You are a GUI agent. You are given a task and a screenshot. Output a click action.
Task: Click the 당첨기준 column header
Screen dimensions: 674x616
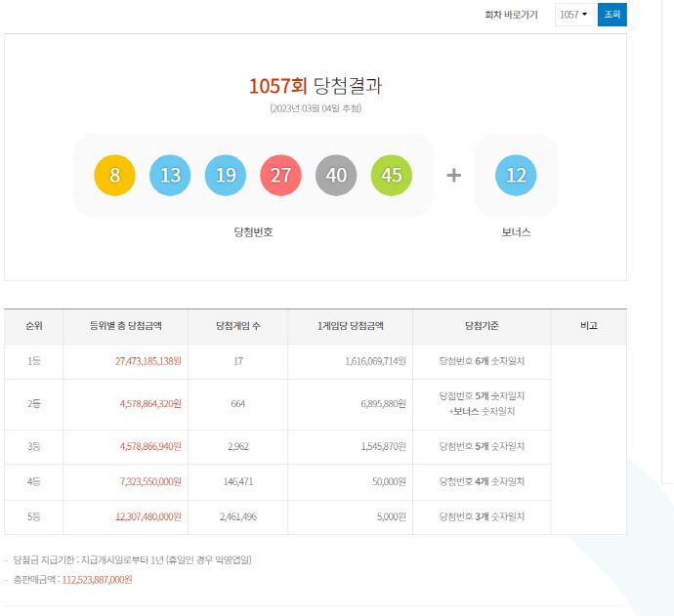click(x=482, y=326)
